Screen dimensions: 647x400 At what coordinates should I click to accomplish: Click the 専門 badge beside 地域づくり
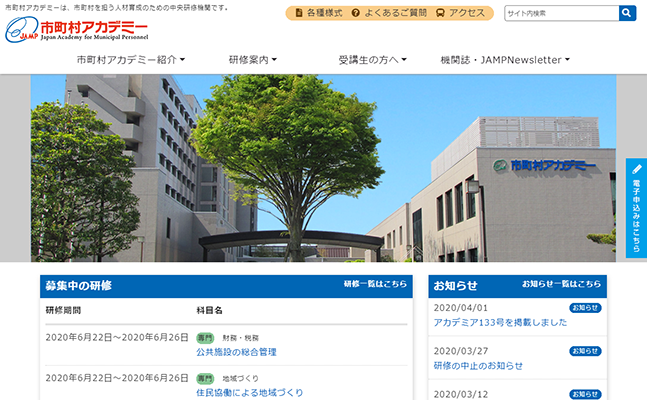click(205, 378)
